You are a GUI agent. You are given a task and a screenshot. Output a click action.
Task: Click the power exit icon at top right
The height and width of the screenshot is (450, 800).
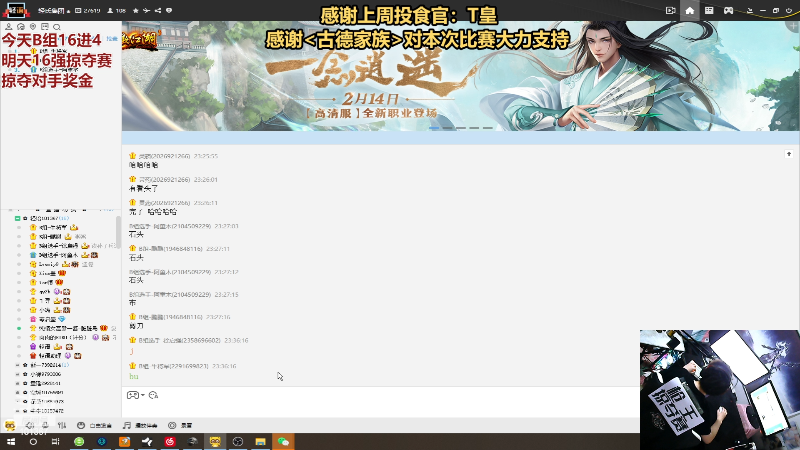(789, 10)
